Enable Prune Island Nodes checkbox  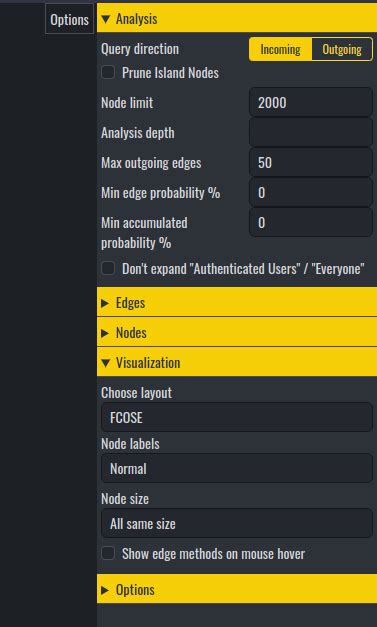pyautogui.click(x=108, y=72)
